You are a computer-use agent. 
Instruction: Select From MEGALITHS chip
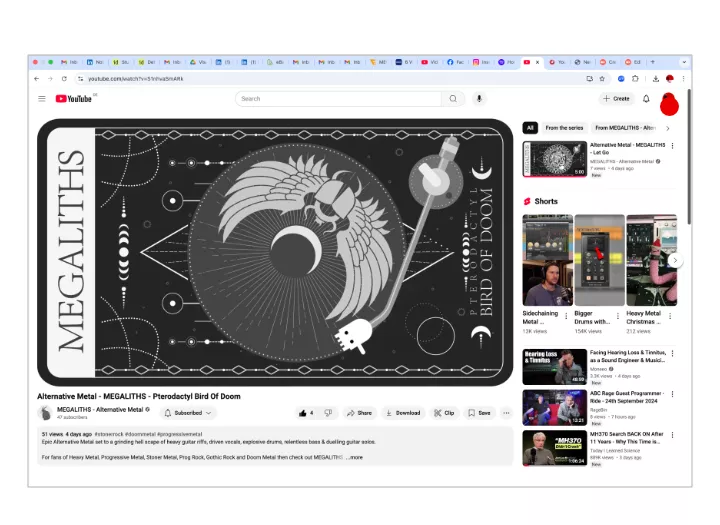tap(624, 128)
